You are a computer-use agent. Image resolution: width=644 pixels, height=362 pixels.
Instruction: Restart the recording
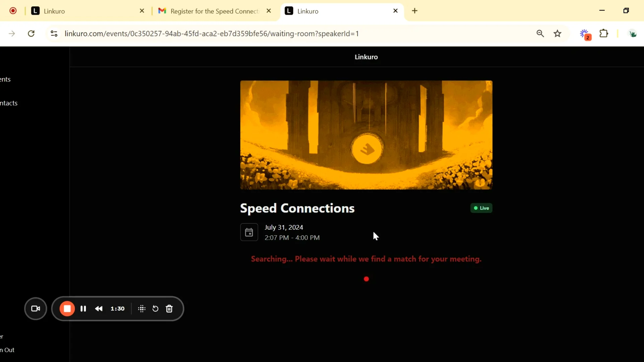pos(155,309)
